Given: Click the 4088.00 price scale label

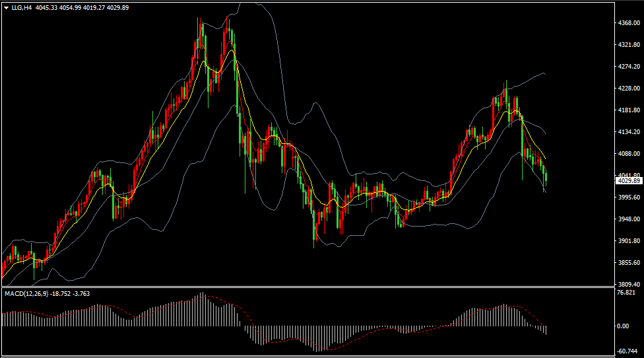Looking at the screenshot, I should coord(629,154).
